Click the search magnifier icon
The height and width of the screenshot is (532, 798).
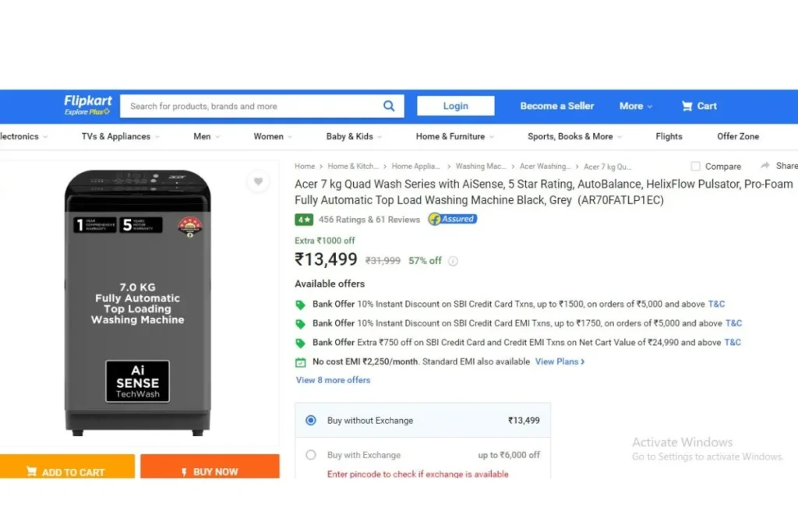(389, 106)
